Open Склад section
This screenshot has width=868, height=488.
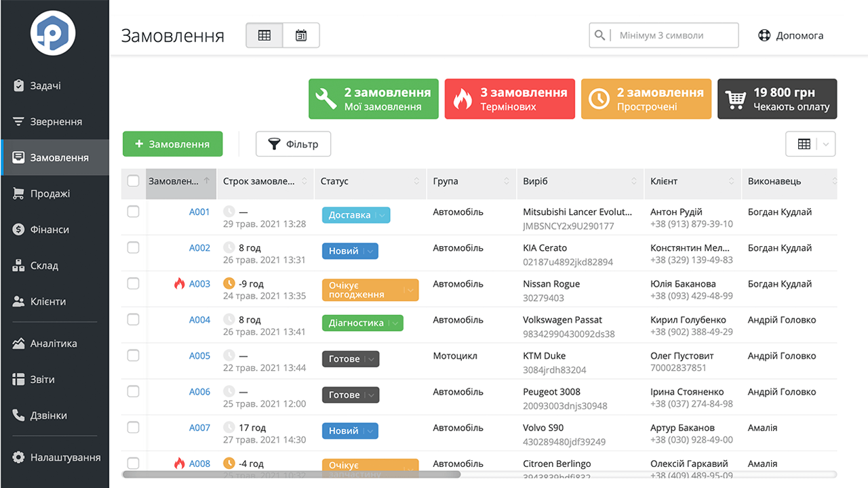pyautogui.click(x=54, y=266)
